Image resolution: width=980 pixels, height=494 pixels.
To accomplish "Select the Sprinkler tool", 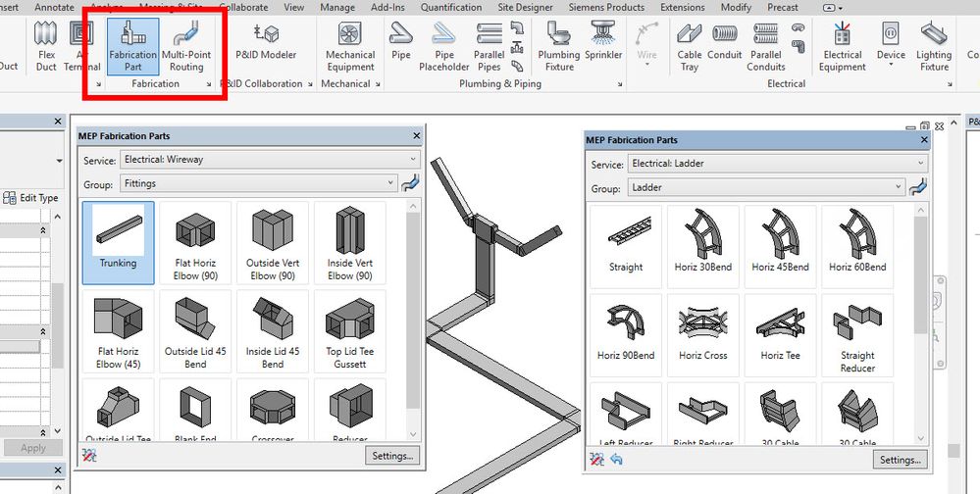I will (x=603, y=42).
